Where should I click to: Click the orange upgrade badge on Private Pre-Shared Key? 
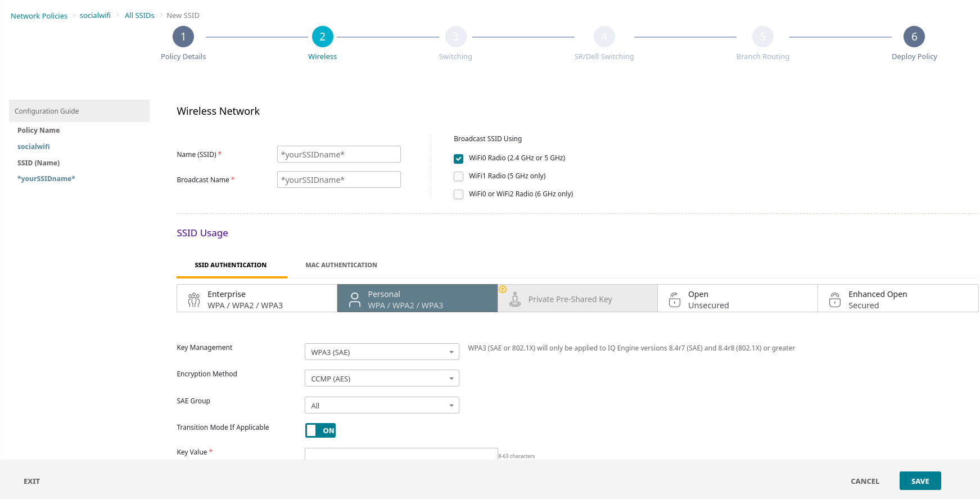click(503, 289)
